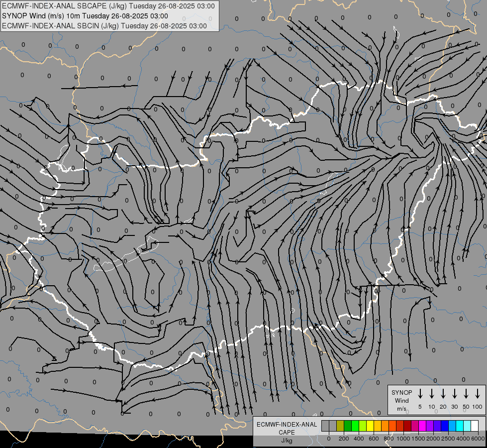Click the wind speed label 50 in legend
The width and height of the screenshot is (487, 448).
tap(466, 407)
